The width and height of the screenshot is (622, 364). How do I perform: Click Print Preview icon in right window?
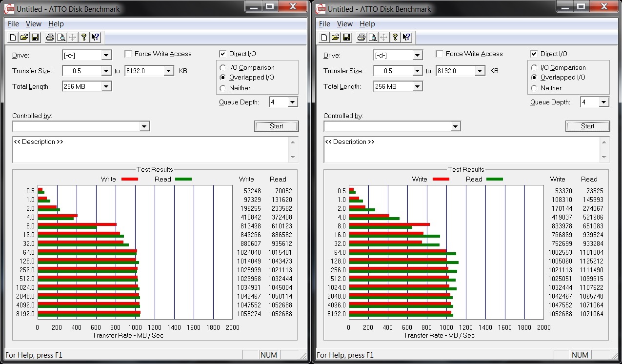point(372,37)
